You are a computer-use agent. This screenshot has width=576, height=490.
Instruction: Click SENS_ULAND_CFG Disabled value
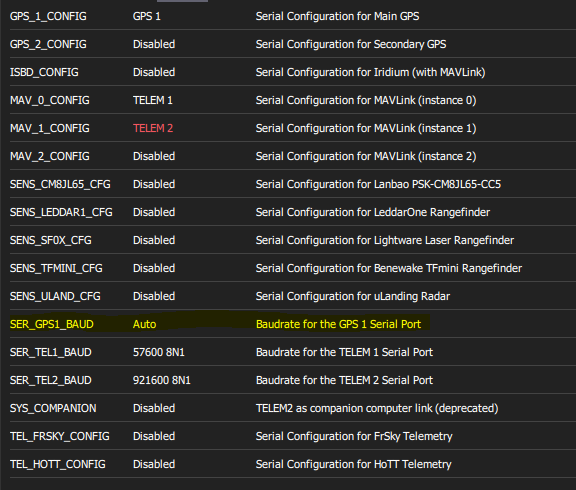(x=154, y=296)
